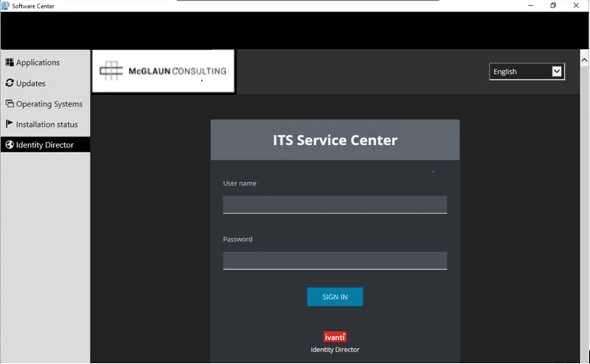Click the ITS Service Center heading
Image resolution: width=590 pixels, height=364 pixels.
335,140
